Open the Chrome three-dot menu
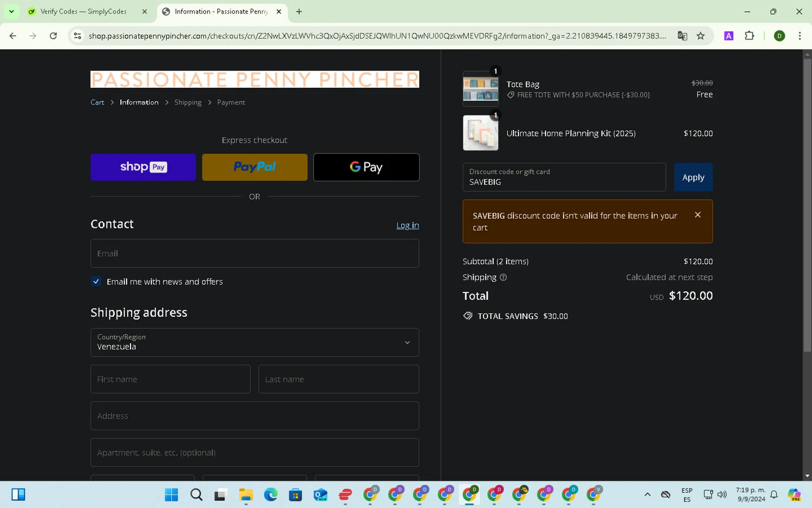812x508 pixels. pyautogui.click(x=800, y=36)
